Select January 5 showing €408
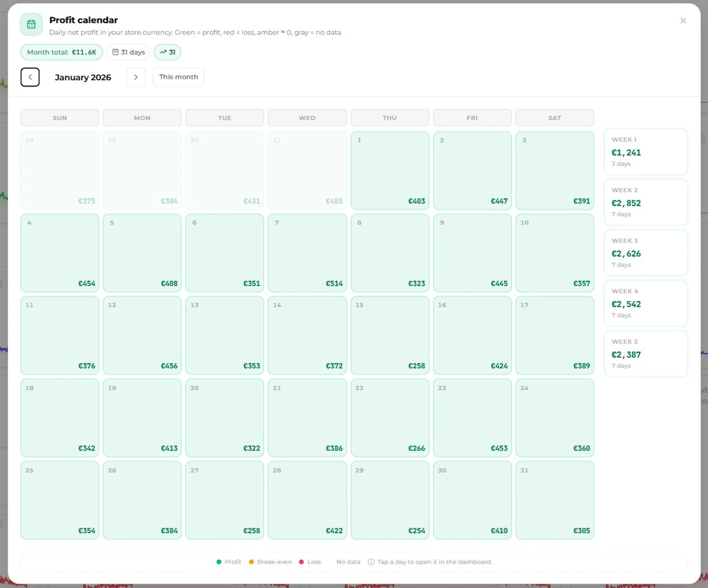708x588 pixels. [x=142, y=253]
